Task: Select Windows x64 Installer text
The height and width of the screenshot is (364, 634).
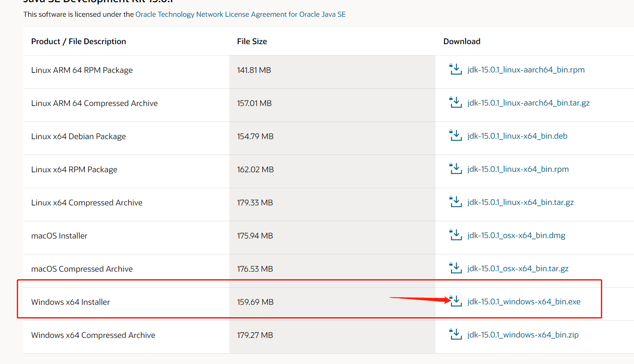Action: click(71, 302)
